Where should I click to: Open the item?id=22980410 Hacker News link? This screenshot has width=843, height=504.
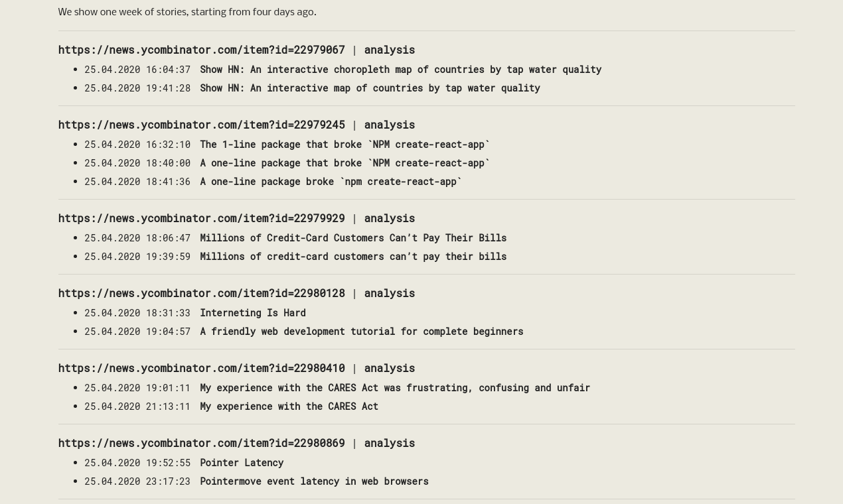point(201,368)
